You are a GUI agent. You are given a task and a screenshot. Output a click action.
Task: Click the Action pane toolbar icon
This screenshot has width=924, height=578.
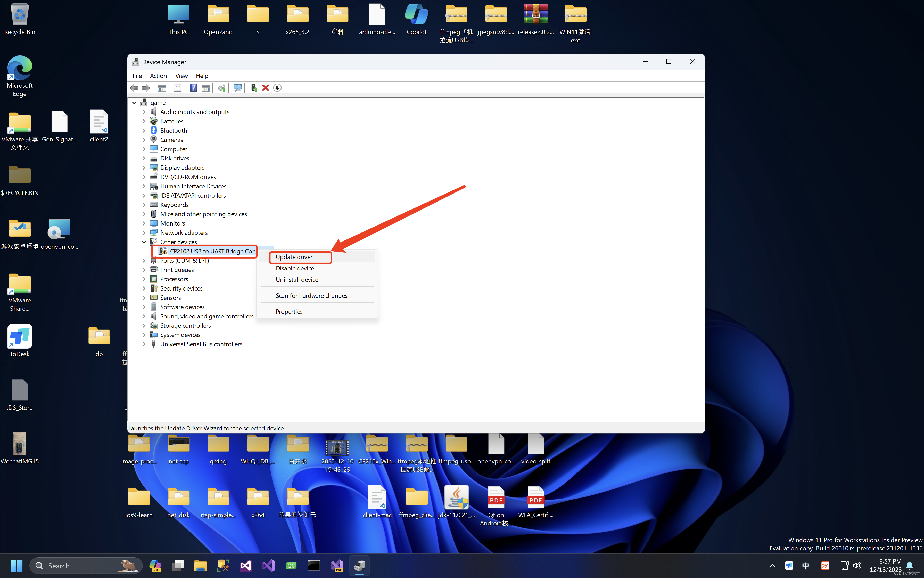205,88
